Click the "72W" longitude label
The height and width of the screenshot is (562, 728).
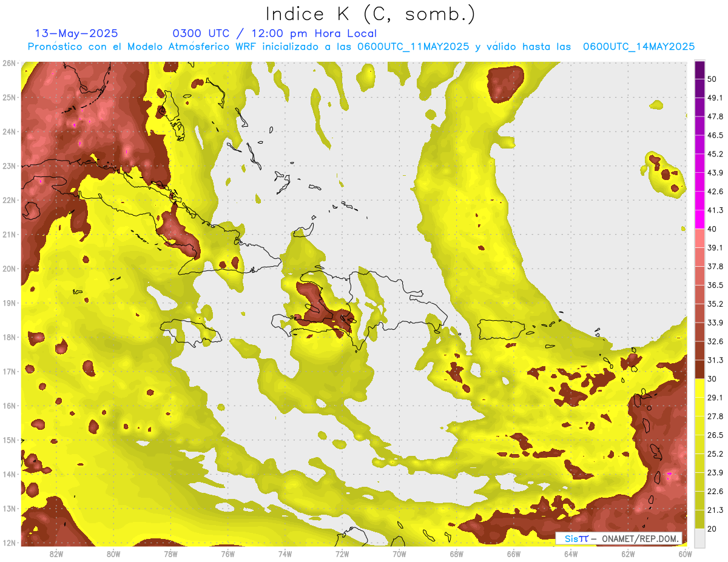coord(342,554)
